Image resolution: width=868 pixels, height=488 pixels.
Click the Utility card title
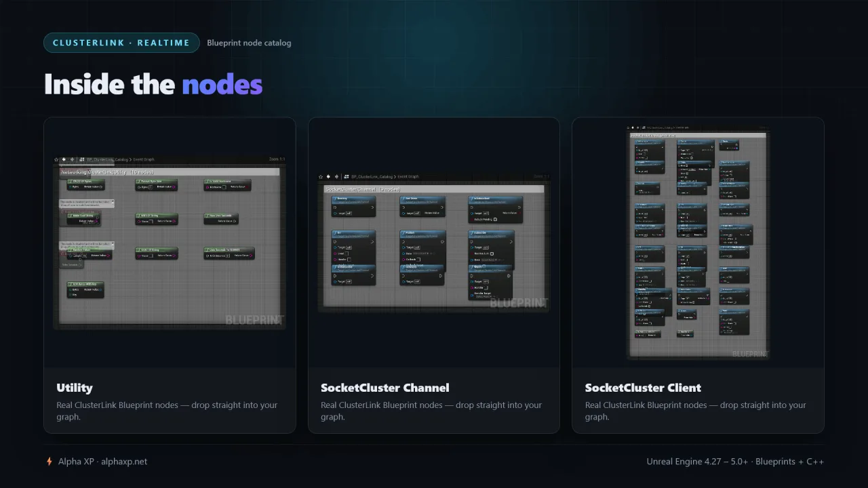coord(75,388)
